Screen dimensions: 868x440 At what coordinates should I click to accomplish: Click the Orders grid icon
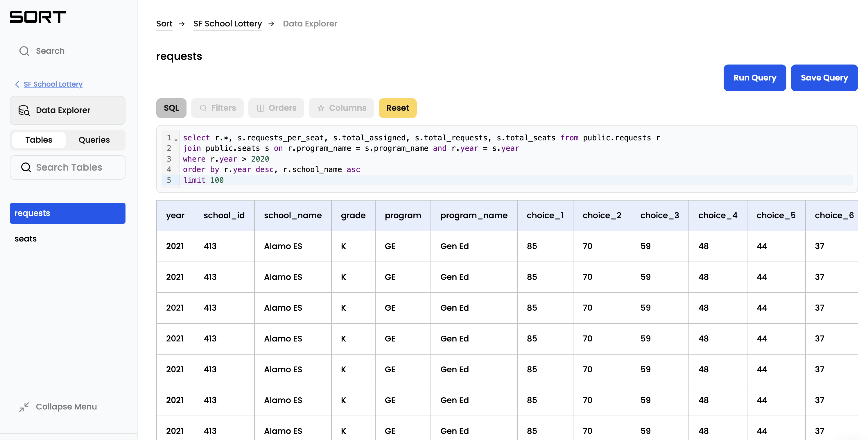[261, 108]
